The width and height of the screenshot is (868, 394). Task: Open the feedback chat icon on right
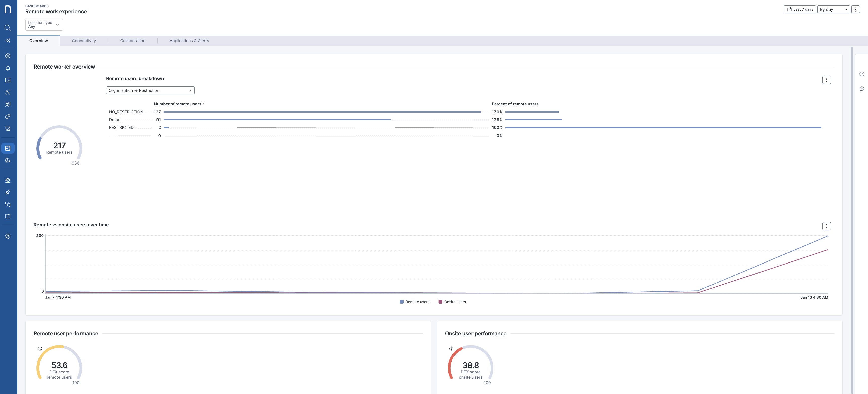tap(862, 89)
